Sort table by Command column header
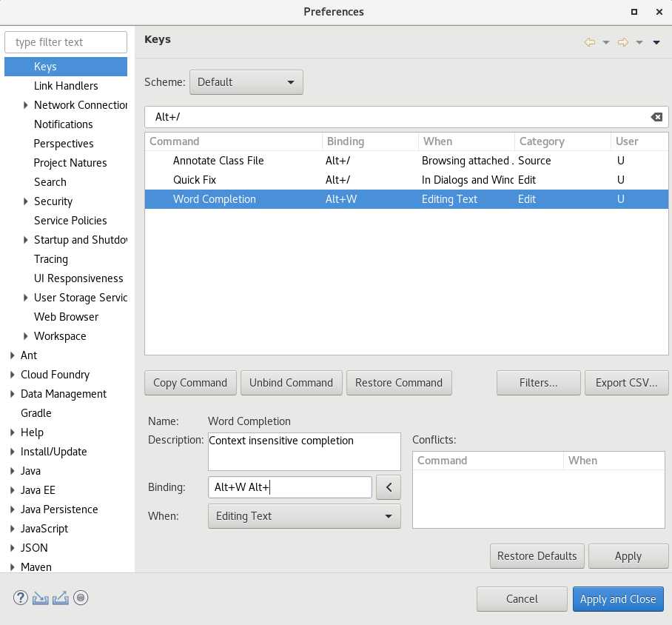Image resolution: width=672 pixels, height=625 pixels. point(234,141)
